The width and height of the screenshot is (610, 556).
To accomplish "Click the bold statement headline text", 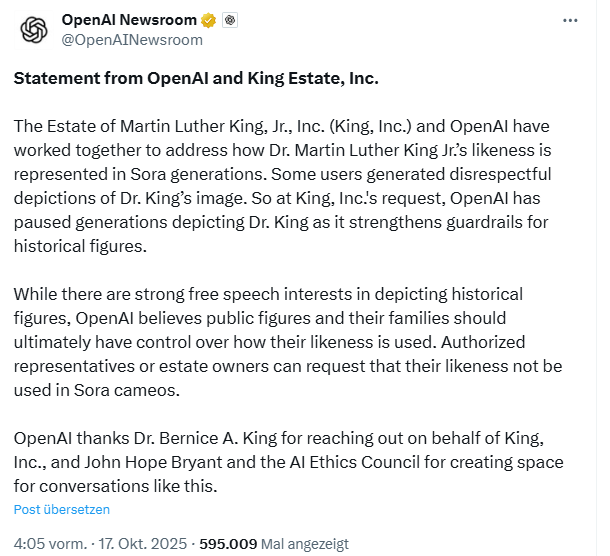I will tap(196, 78).
